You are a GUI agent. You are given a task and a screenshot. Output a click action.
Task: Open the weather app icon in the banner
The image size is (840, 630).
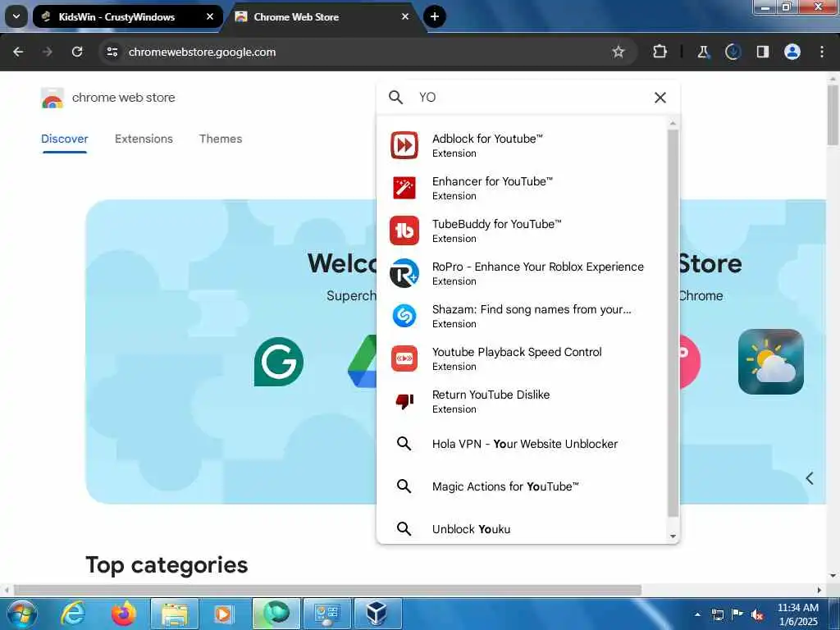pyautogui.click(x=770, y=362)
